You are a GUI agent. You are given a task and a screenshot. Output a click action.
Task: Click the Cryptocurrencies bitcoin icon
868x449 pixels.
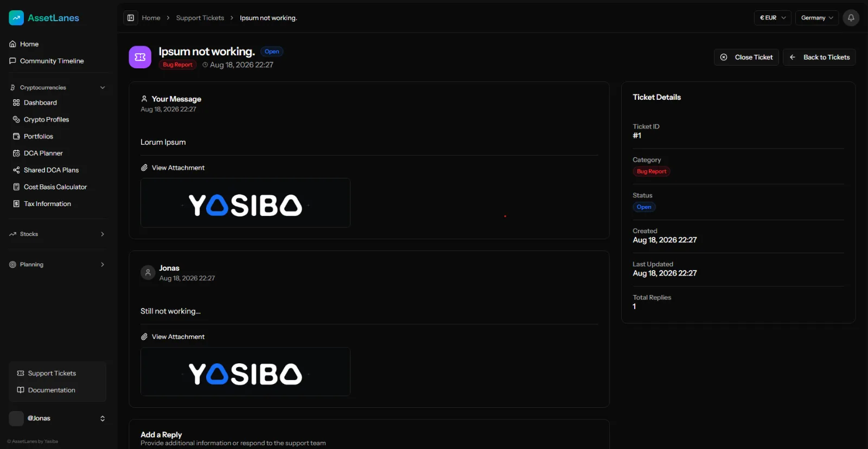click(12, 87)
